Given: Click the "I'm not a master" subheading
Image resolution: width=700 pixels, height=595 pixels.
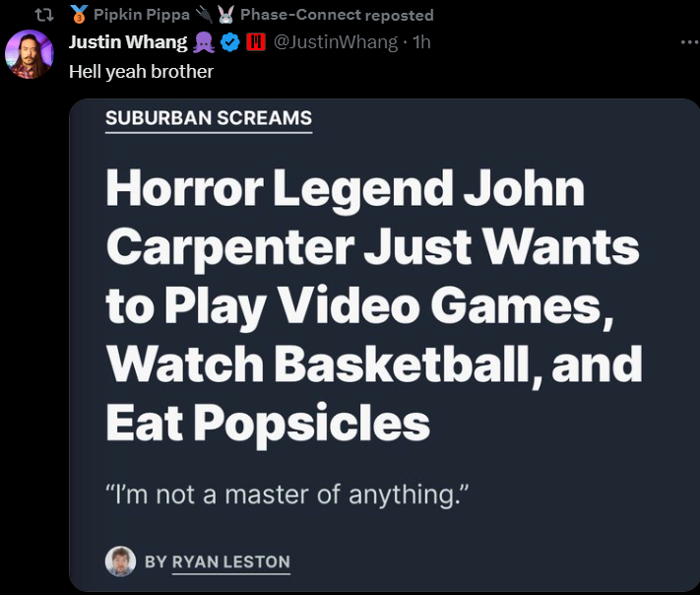Looking at the screenshot, I should pos(287,495).
